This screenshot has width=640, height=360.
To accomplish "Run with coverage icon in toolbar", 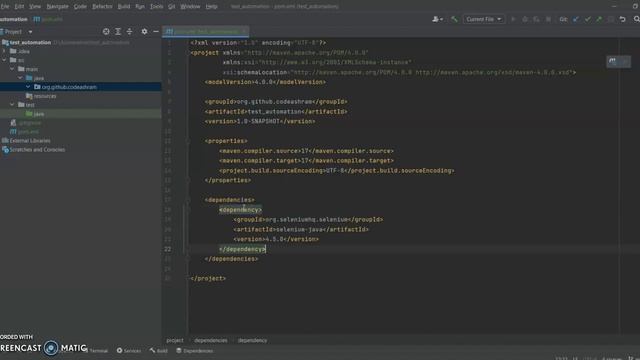I will (x=536, y=19).
